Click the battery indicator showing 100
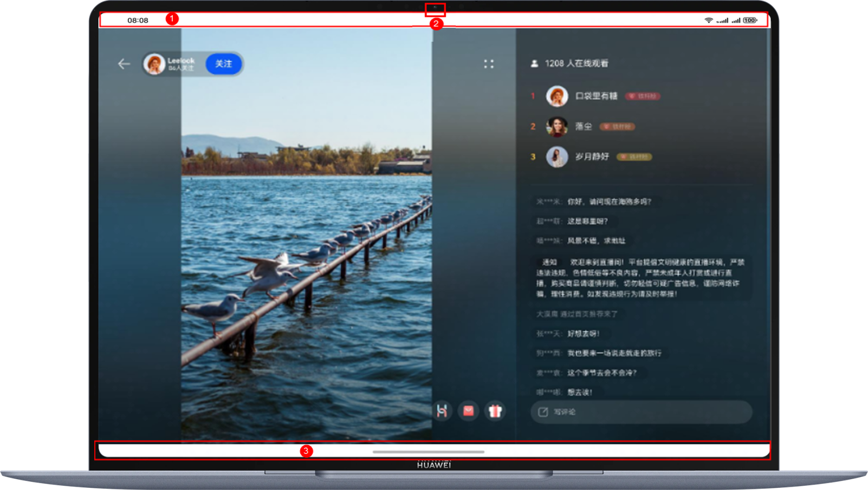This screenshot has width=868, height=490. pyautogui.click(x=749, y=19)
